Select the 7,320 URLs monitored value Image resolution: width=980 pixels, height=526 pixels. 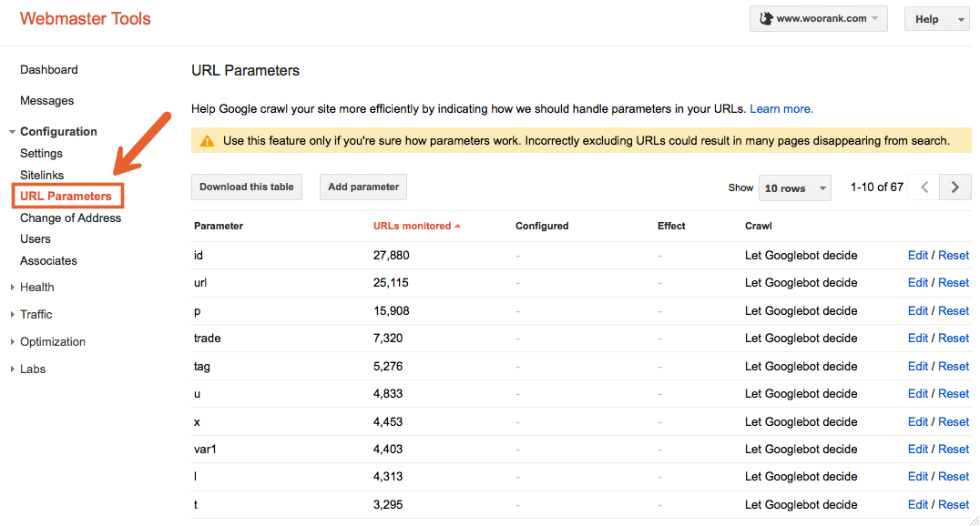coord(388,339)
